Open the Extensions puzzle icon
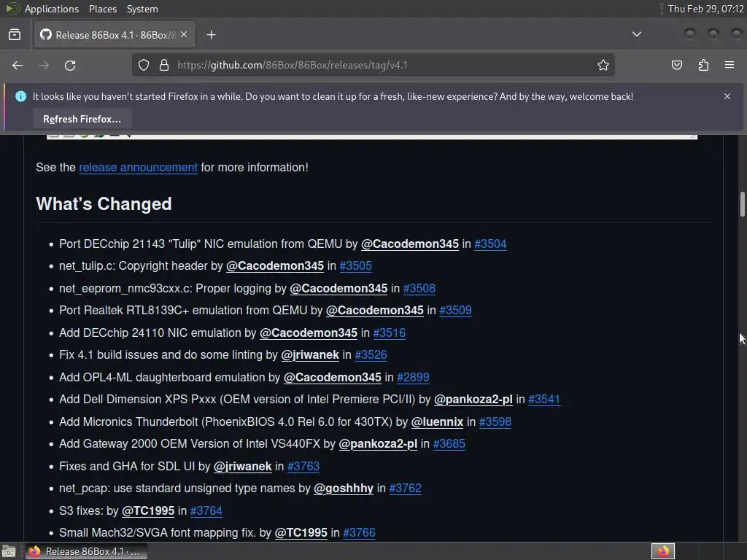This screenshot has width=747, height=560. [703, 65]
